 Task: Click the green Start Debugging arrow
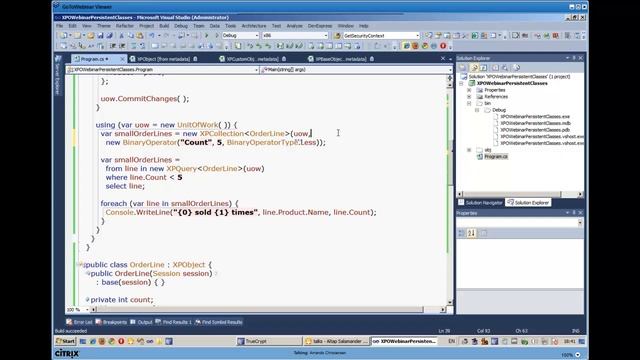point(207,36)
